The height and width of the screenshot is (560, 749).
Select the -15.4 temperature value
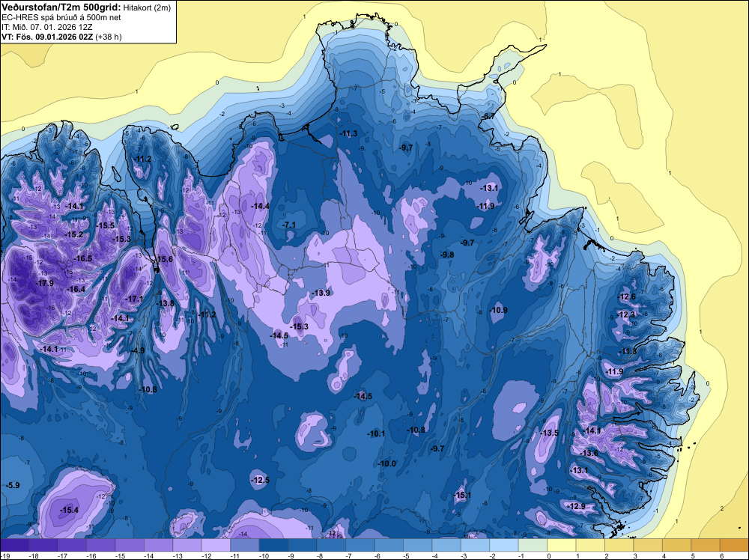tap(69, 511)
